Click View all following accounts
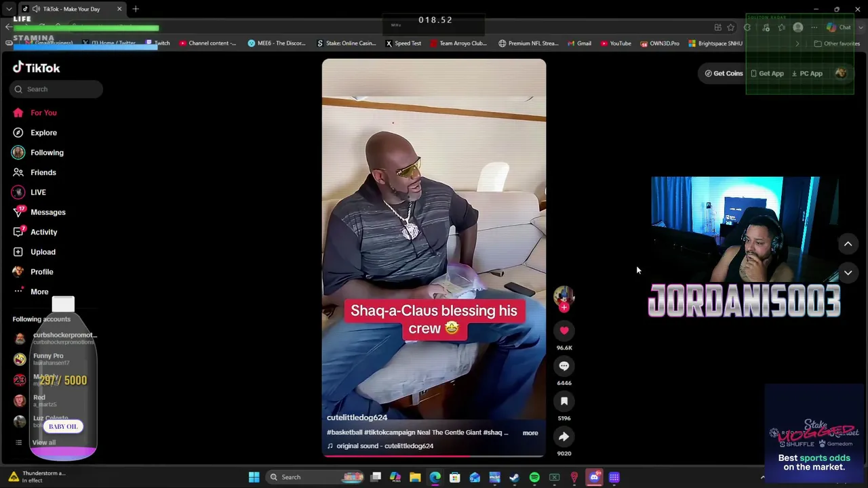Image resolution: width=868 pixels, height=488 pixels. pos(37,443)
